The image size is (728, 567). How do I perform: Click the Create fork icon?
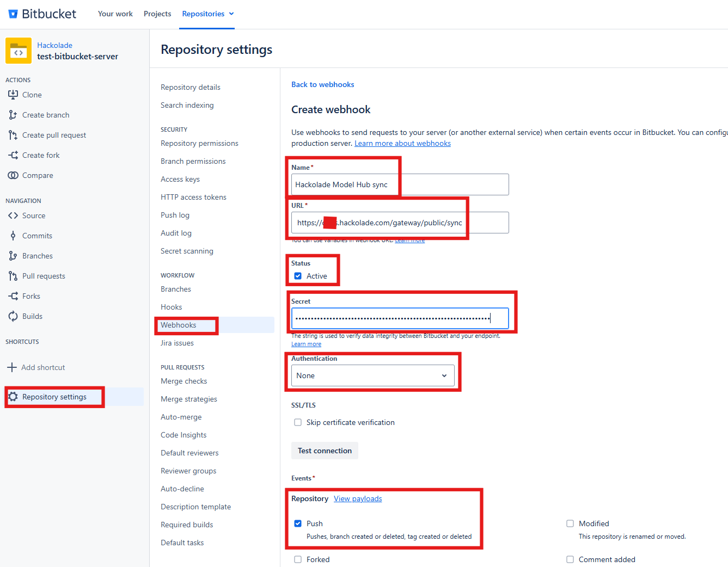[x=13, y=155]
